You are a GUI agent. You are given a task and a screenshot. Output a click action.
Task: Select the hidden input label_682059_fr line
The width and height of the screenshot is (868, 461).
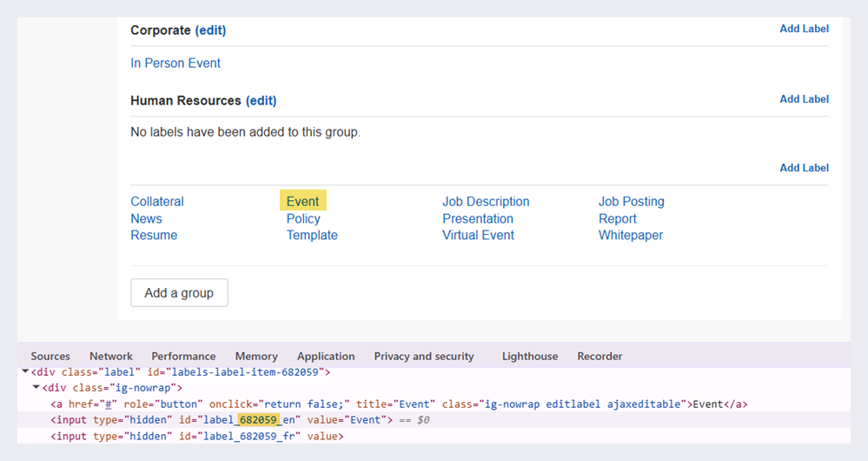(197, 437)
